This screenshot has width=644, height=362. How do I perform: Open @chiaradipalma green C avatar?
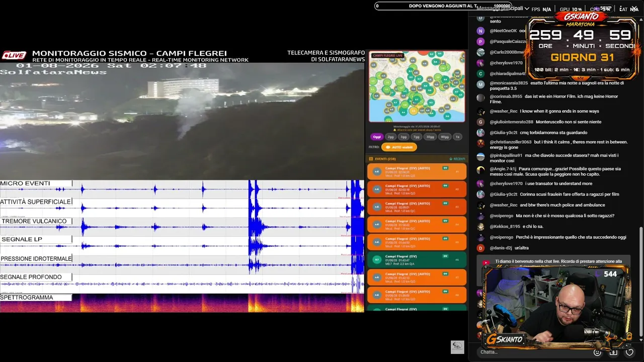(480, 73)
